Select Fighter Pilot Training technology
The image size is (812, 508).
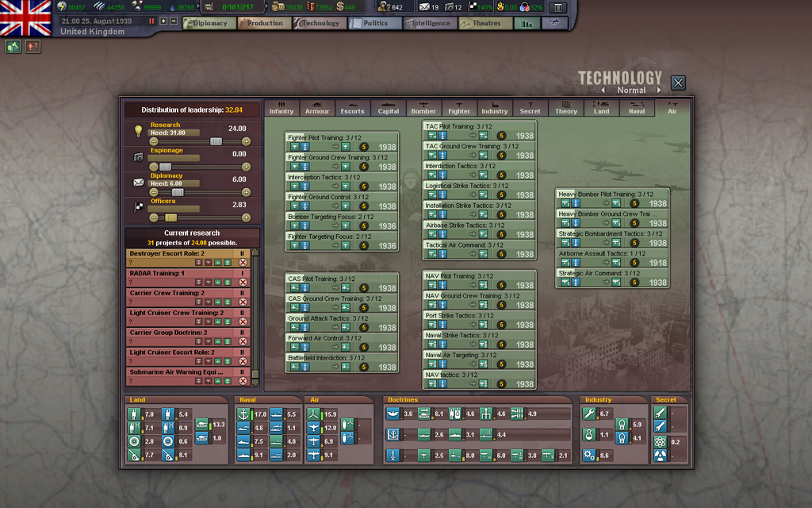click(x=342, y=143)
